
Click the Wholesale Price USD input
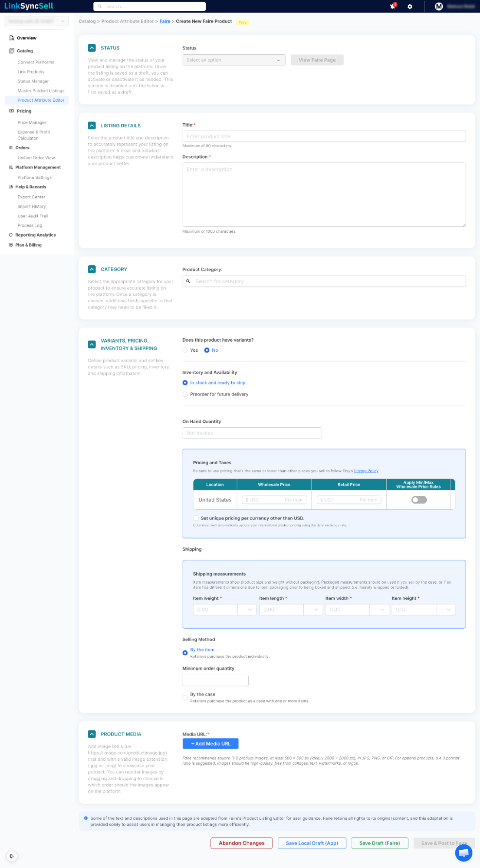point(274,500)
